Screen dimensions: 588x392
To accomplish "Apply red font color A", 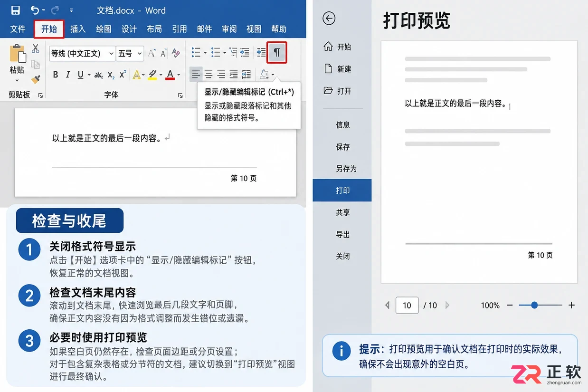I will pos(170,75).
